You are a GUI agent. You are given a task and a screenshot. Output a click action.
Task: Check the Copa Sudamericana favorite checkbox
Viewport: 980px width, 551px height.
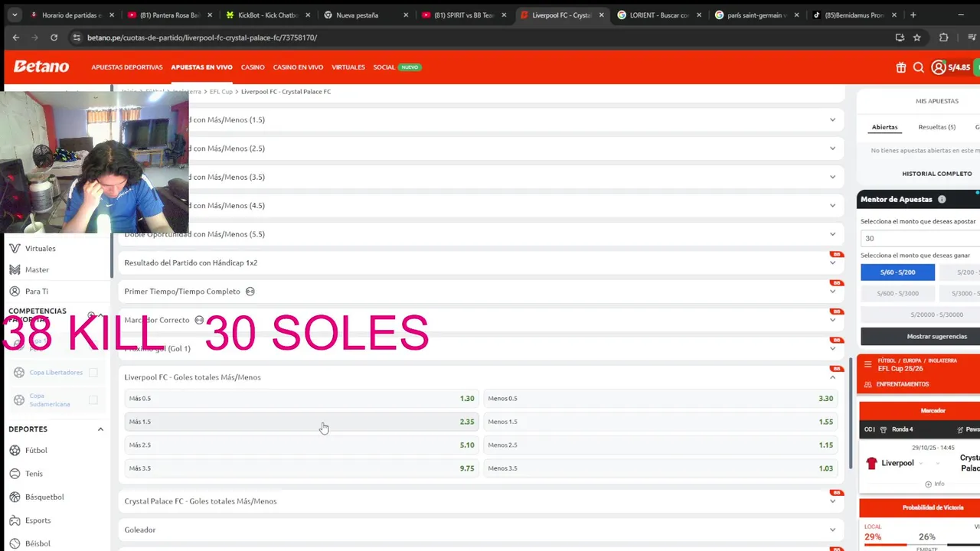click(x=93, y=399)
